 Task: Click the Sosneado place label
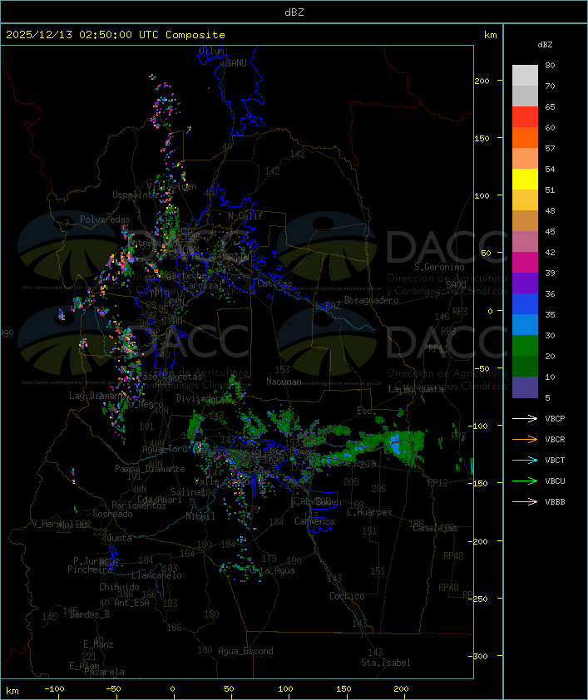click(112, 514)
